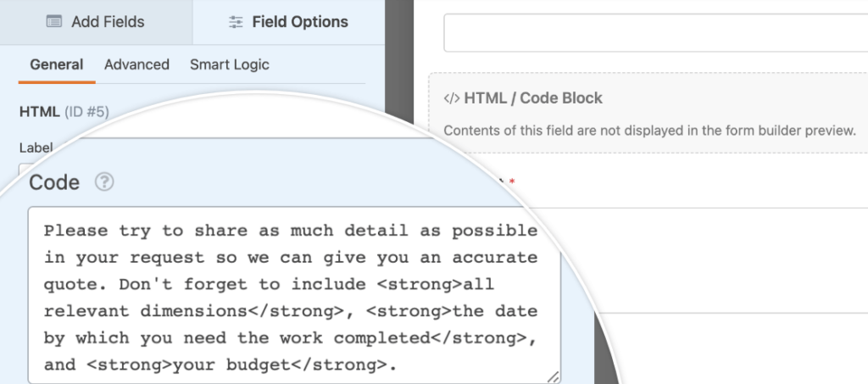This screenshot has width=868, height=384.
Task: Select the General sub-tab
Action: point(56,64)
